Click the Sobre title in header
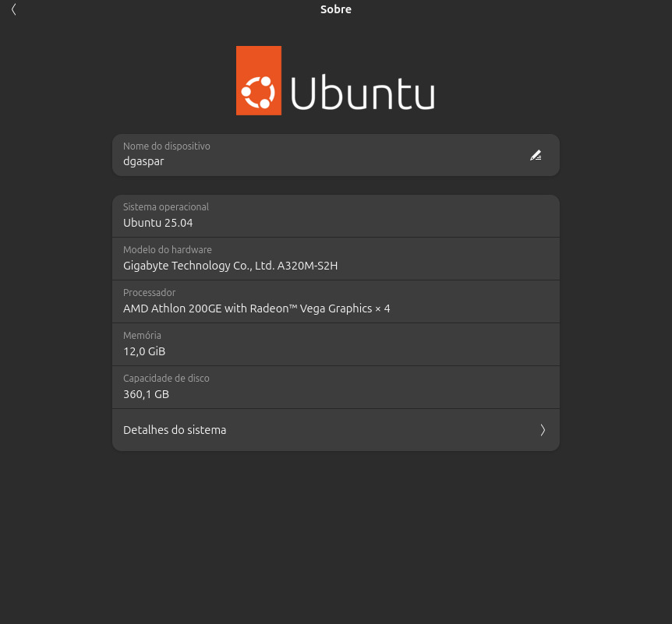Screen dimensions: 672x624 [x=336, y=9]
